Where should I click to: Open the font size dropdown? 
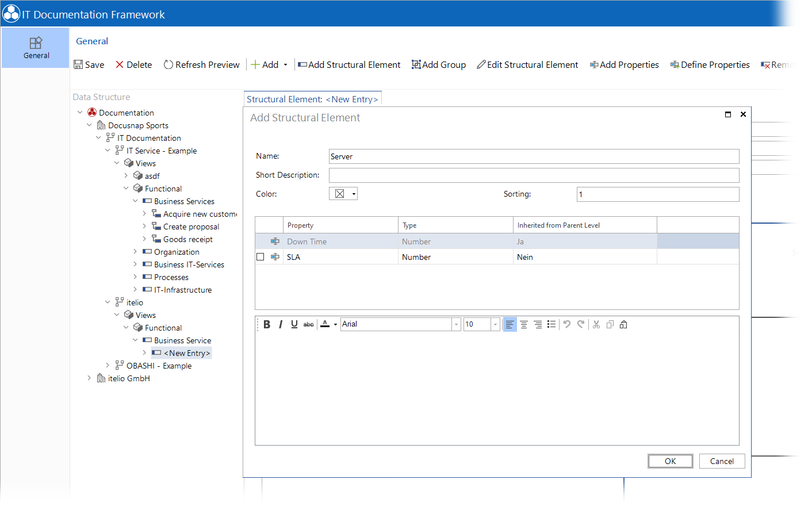pos(495,324)
